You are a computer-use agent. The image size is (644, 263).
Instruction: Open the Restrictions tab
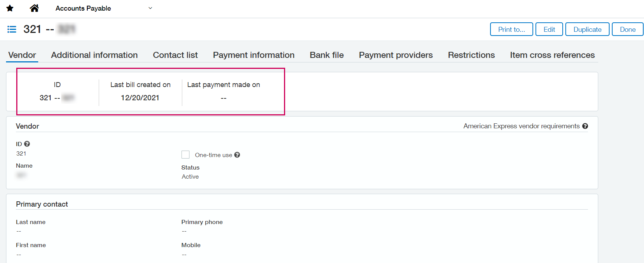472,55
